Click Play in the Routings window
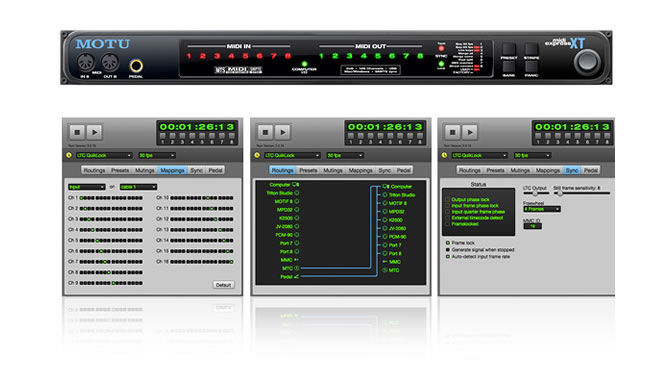The width and height of the screenshot is (670, 382). [x=282, y=132]
